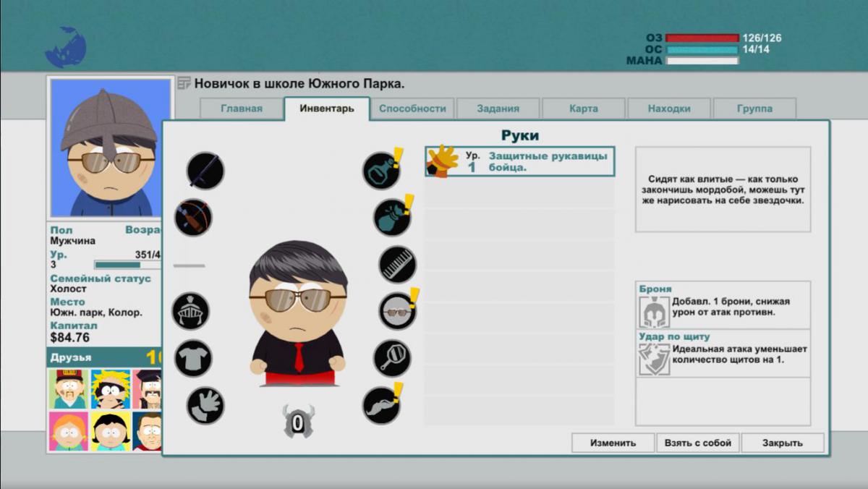Click the level experience progress bar
The height and width of the screenshot is (489, 868).
coord(128,265)
